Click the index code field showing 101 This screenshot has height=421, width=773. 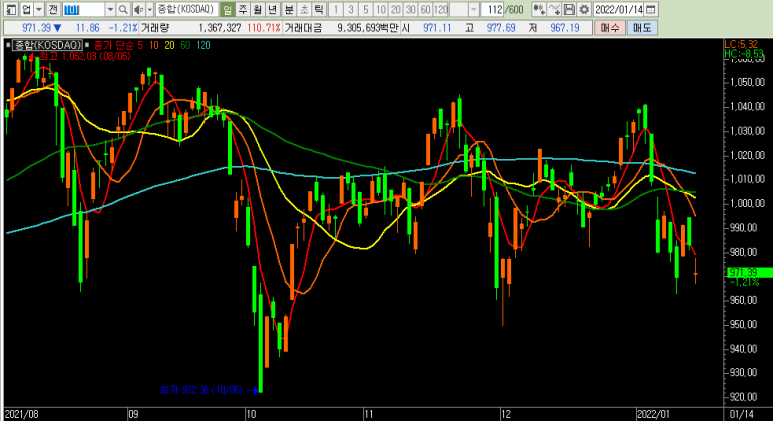point(83,9)
